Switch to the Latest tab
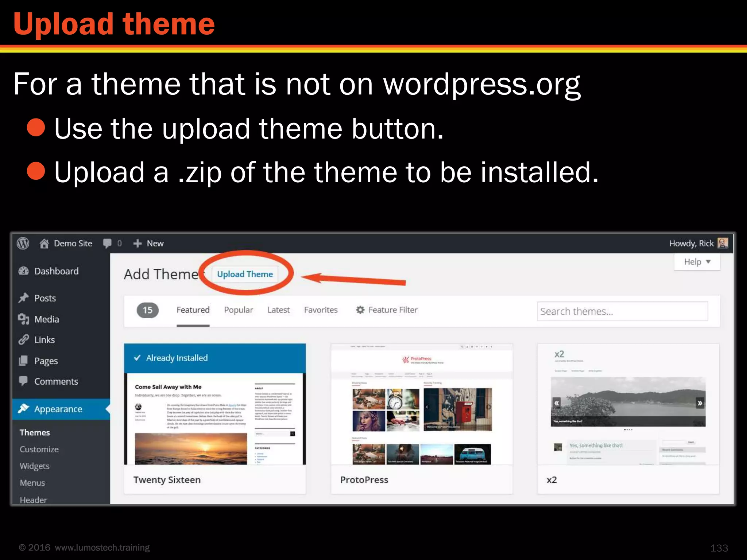The width and height of the screenshot is (747, 560). click(279, 310)
